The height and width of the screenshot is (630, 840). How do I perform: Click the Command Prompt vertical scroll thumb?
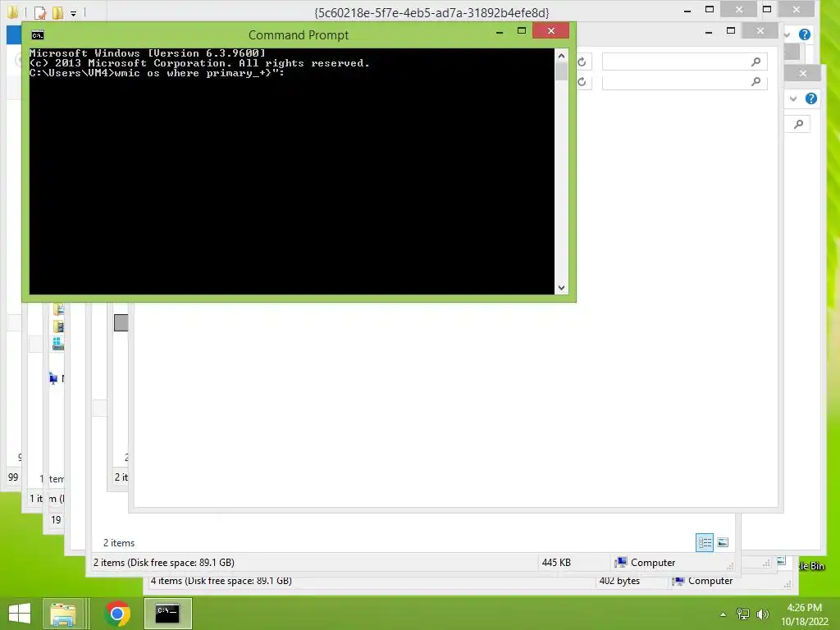pyautogui.click(x=561, y=71)
